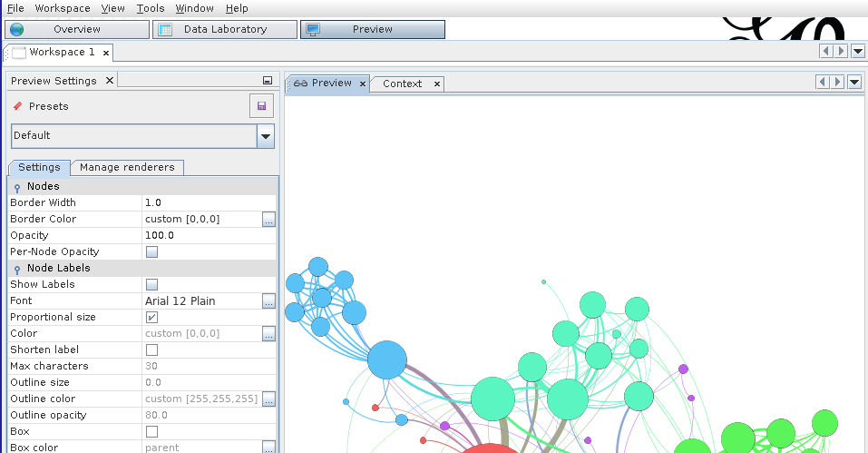Open the View menu
This screenshot has width=868, height=453.
tap(113, 8)
